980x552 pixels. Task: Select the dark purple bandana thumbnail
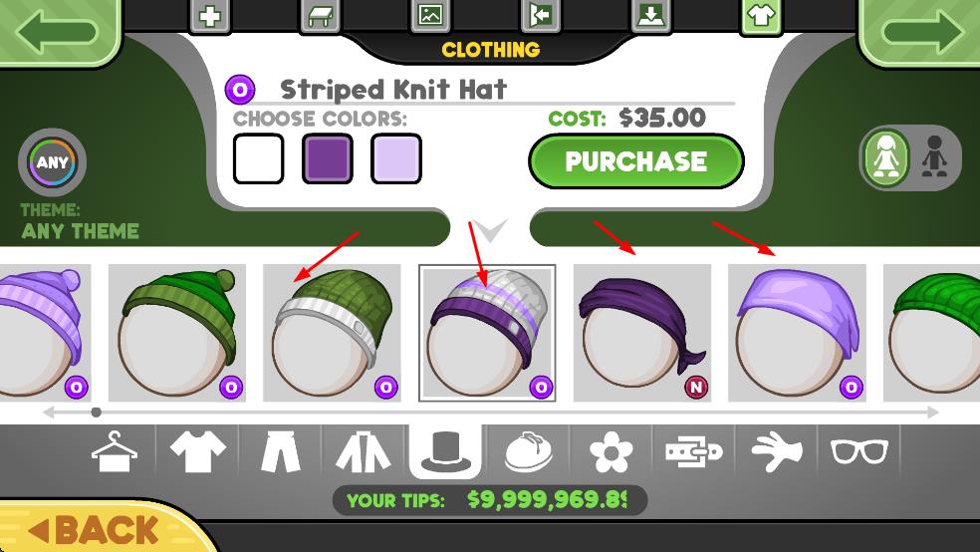pos(641,333)
